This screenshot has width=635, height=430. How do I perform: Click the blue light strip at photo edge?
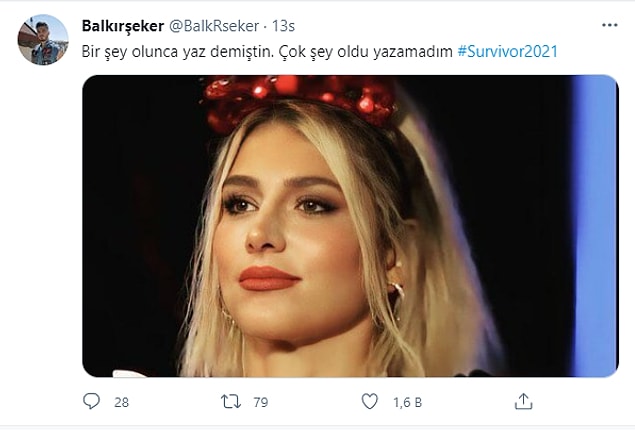click(595, 226)
